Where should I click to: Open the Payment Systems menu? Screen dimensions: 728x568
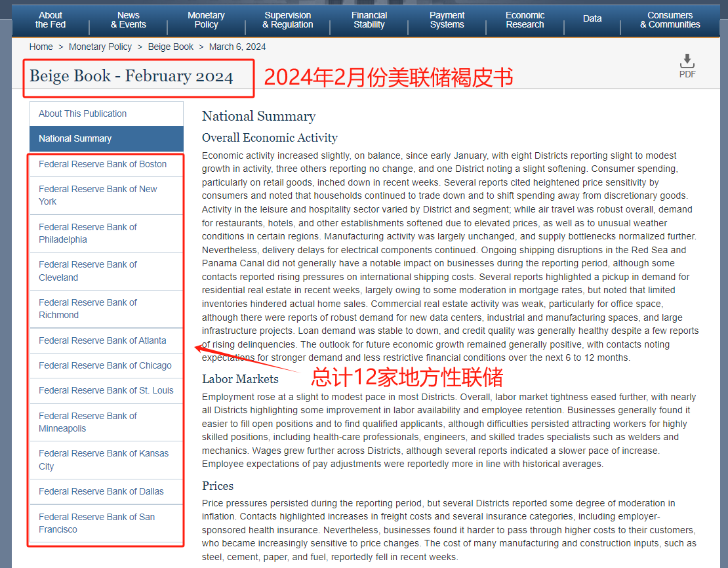pyautogui.click(x=447, y=20)
